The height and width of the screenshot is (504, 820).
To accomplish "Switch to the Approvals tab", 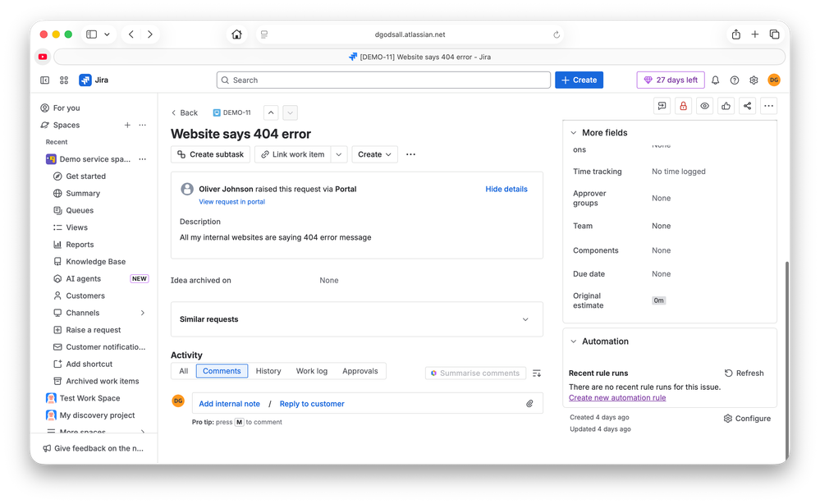I will tap(360, 371).
